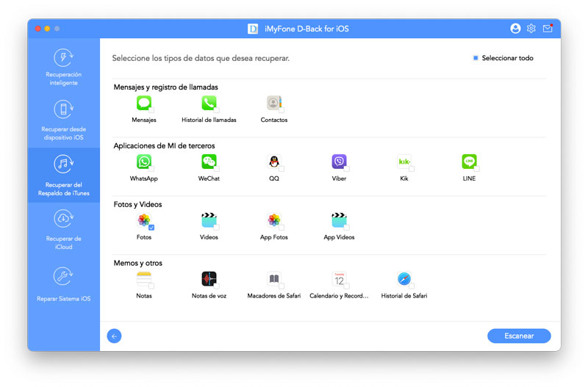Click the Kik icon
The height and width of the screenshot is (387, 588).
tap(404, 162)
